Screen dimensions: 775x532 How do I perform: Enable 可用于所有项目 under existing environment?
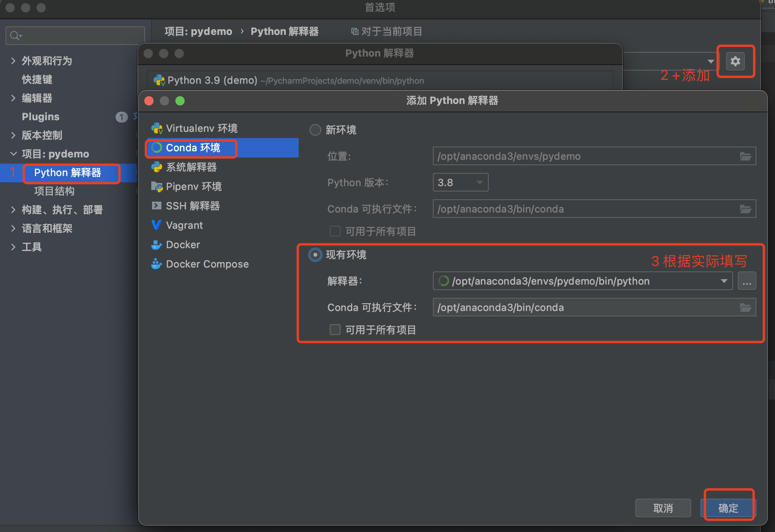[x=335, y=330]
